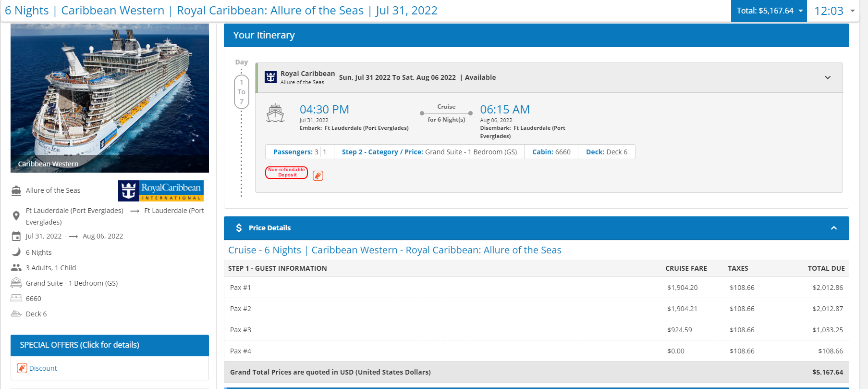This screenshot has width=868, height=389.
Task: Open the Total $5,167.64 dropdown
Action: tap(769, 11)
